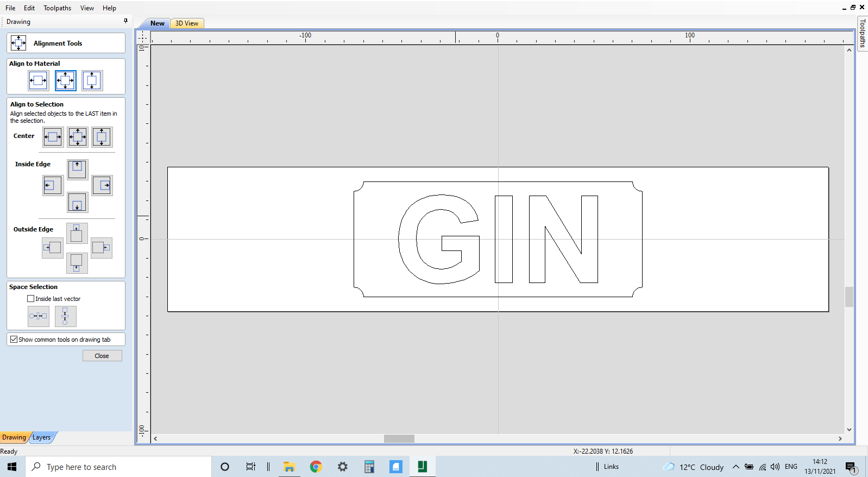The image size is (868, 477).
Task: Open Task View in taskbar
Action: pos(250,467)
